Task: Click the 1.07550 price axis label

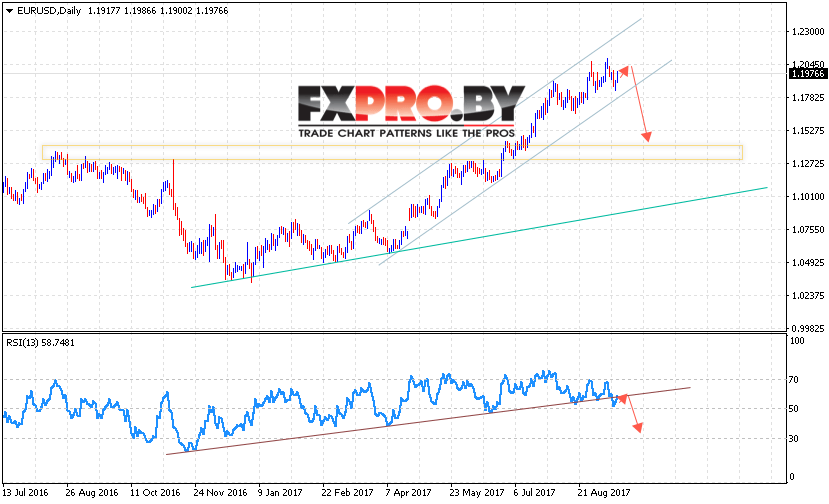Action: (x=808, y=230)
